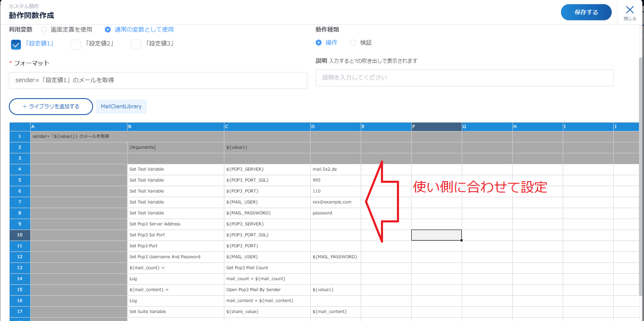Check the 「設定値2」 checkbox

tap(76, 44)
